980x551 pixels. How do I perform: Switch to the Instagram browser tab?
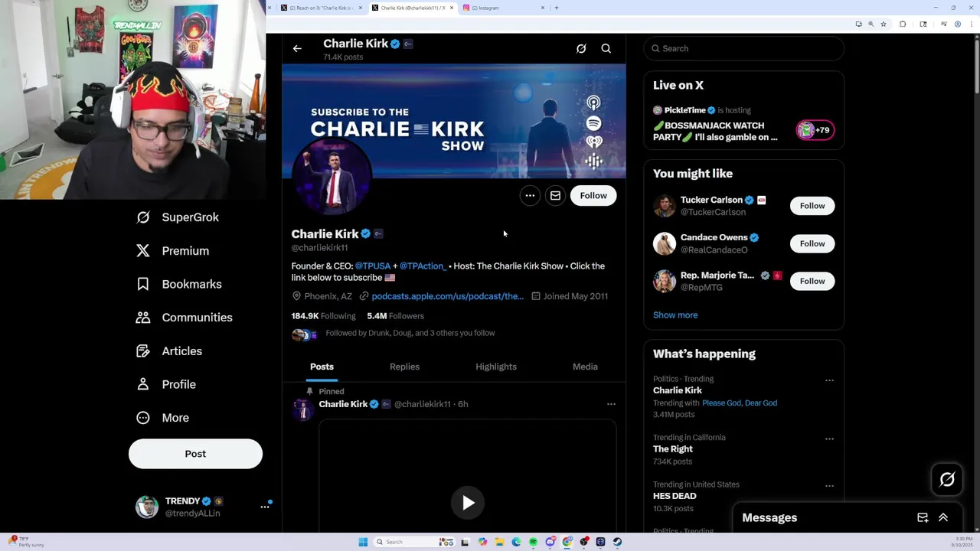pos(501,8)
